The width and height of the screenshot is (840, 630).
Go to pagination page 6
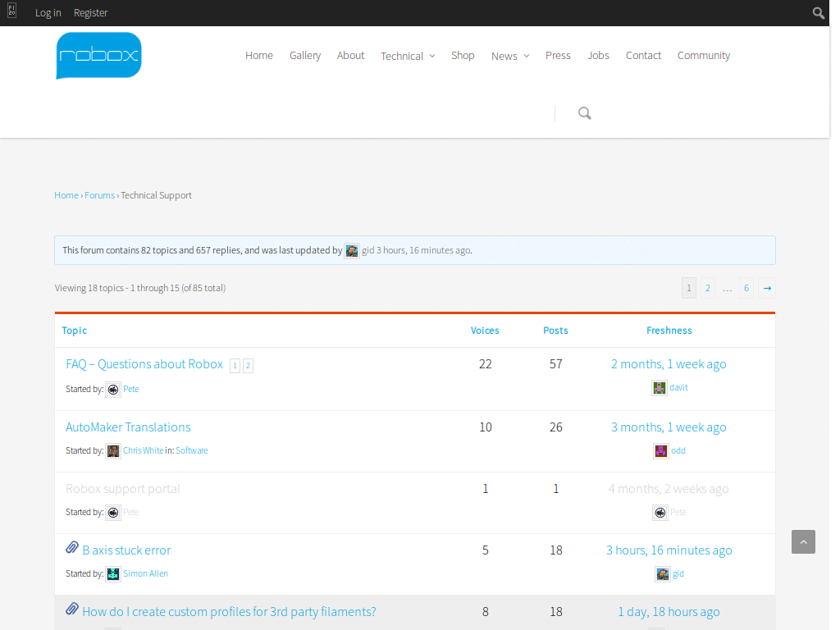tap(746, 288)
